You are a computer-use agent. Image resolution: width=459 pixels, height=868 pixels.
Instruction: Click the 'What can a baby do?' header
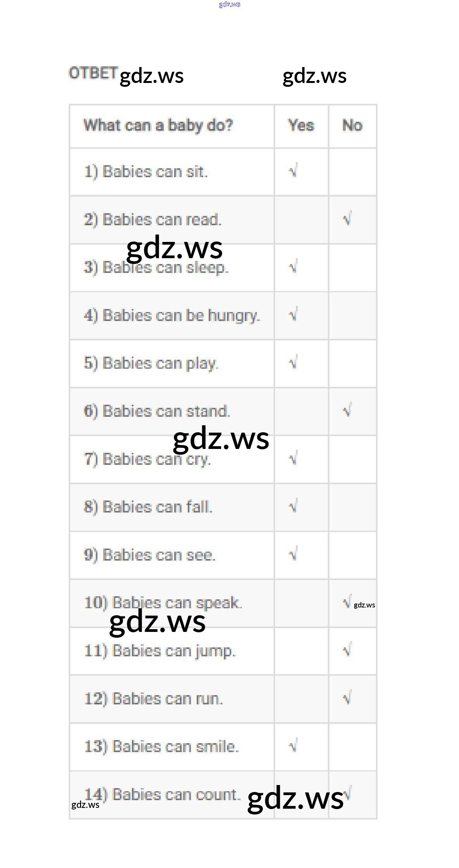(158, 125)
